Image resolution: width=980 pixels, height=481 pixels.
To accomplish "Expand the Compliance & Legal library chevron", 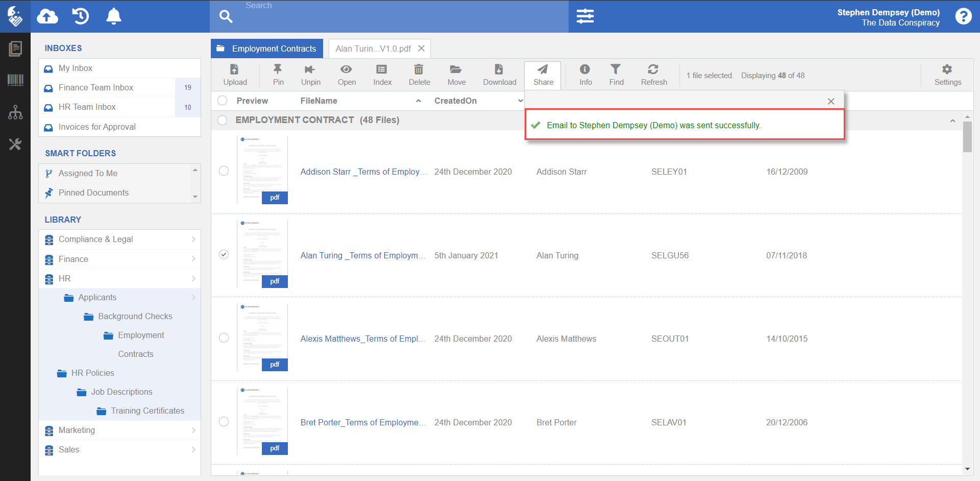I will click(193, 239).
